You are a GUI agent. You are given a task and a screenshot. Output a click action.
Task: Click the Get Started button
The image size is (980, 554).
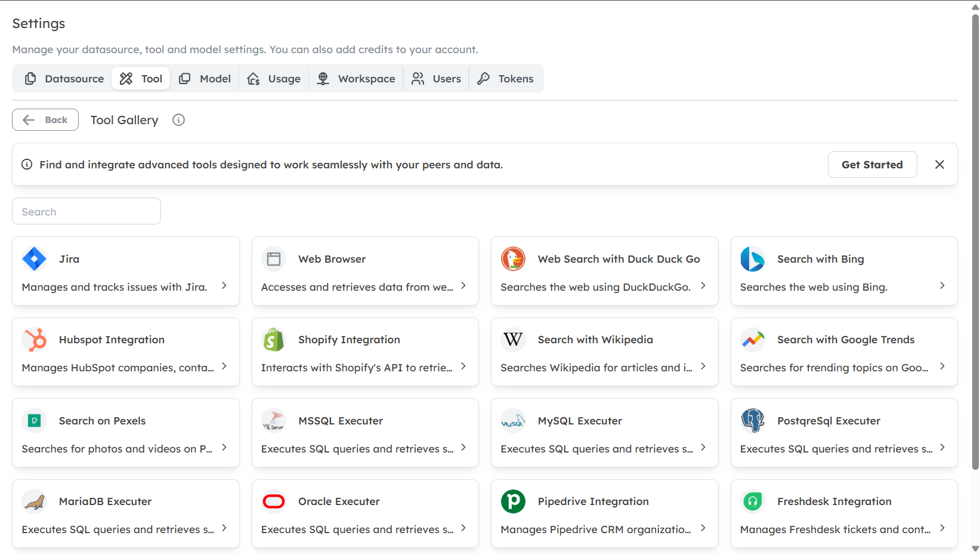(x=872, y=164)
